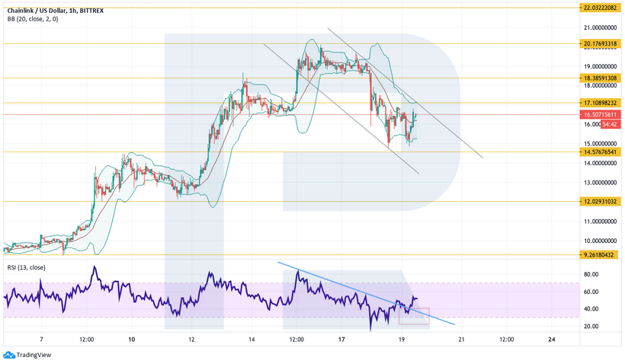Click date label 7 on time axis
The width and height of the screenshot is (625, 364).
(x=41, y=340)
